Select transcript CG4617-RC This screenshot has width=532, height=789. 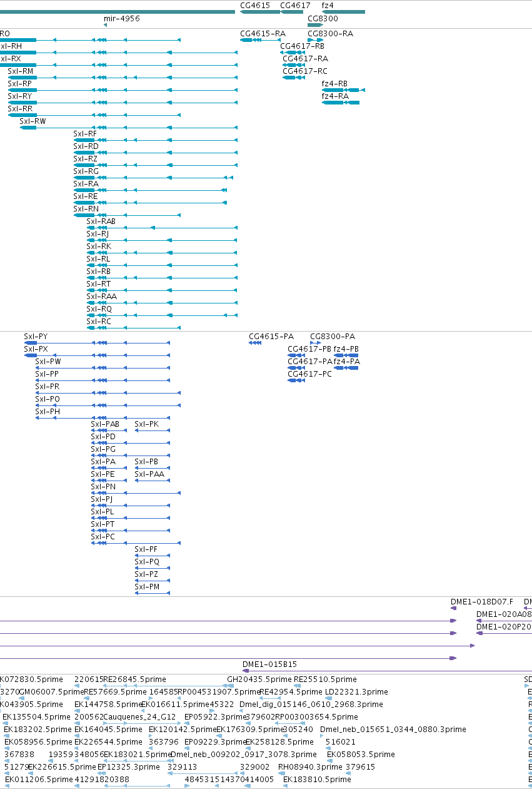[305, 71]
